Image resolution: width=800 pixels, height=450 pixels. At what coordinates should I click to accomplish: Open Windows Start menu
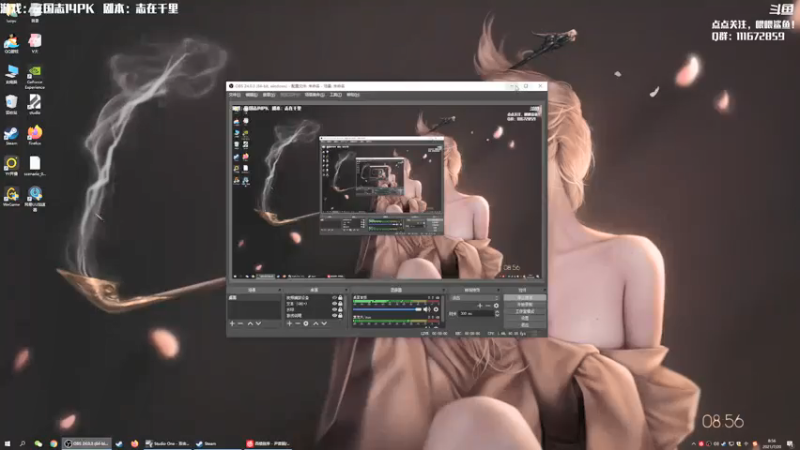(x=7, y=444)
